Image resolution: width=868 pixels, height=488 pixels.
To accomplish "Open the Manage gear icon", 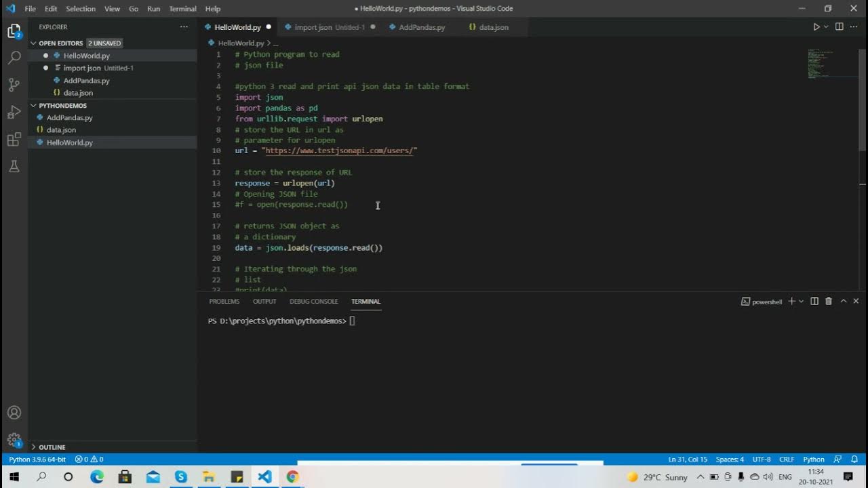I will pyautogui.click(x=14, y=440).
